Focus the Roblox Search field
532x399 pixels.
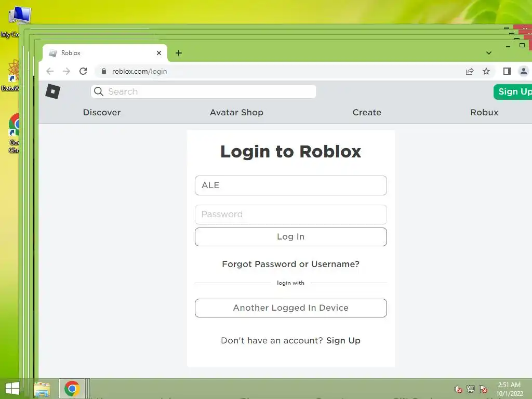[204, 91]
